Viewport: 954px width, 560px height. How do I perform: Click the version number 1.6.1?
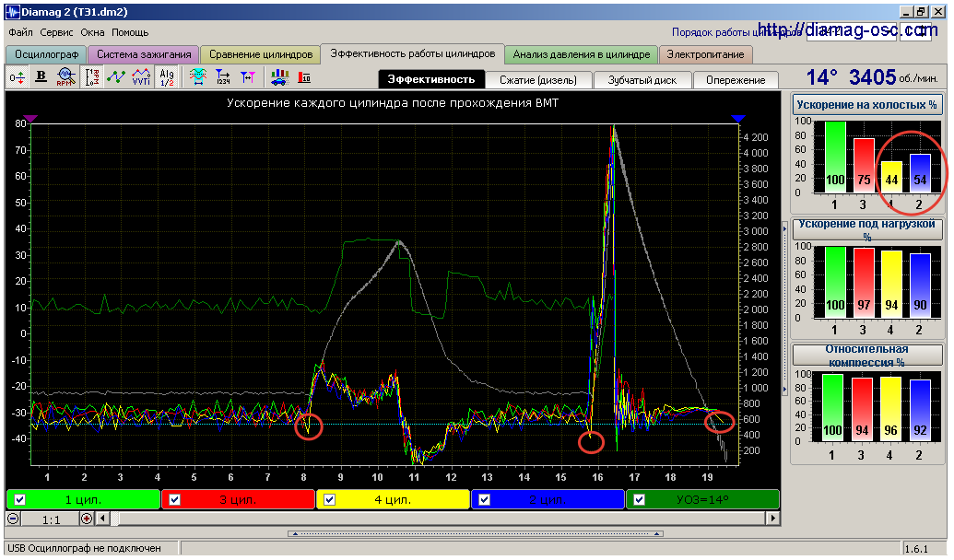click(x=915, y=549)
